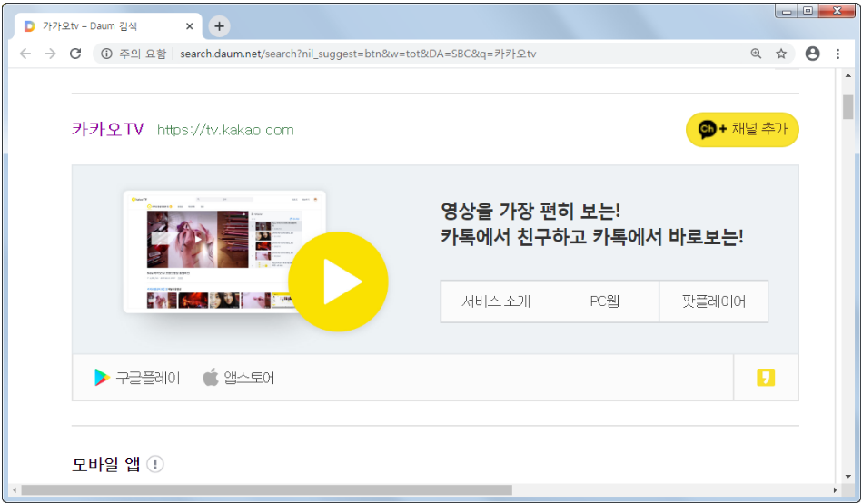Click the horizontal scrollbar thumb
This screenshot has width=862, height=504.
(267, 489)
